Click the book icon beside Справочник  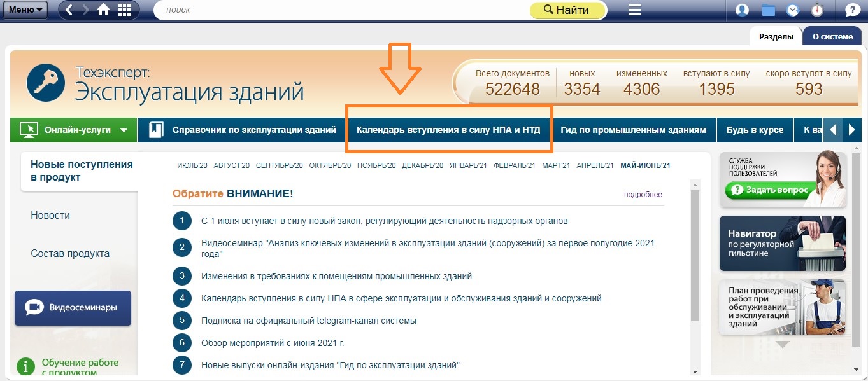(x=156, y=130)
